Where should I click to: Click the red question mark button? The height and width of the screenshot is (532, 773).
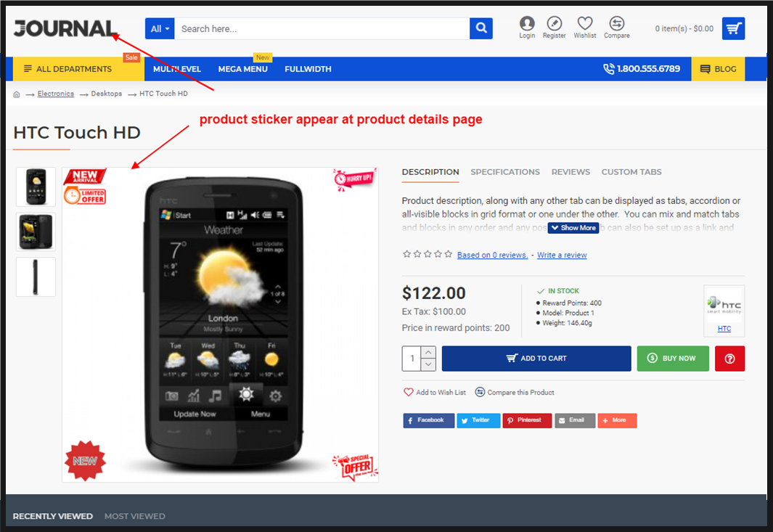pyautogui.click(x=729, y=359)
